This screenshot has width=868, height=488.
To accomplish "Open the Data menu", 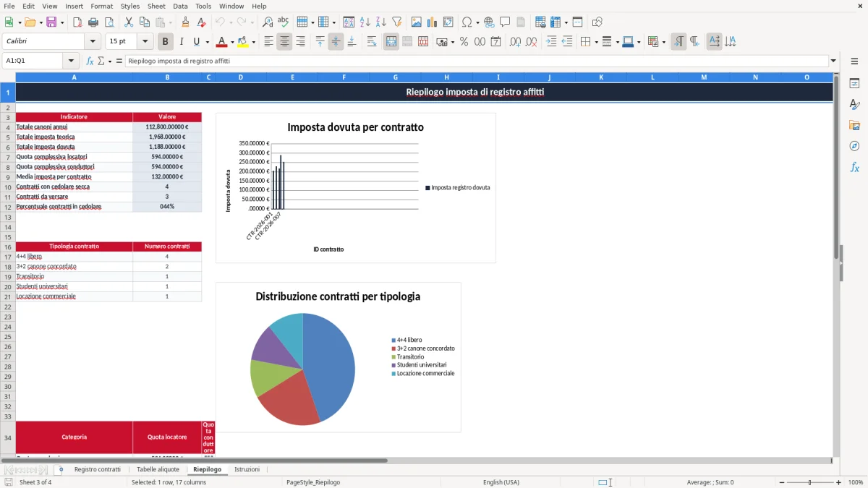I will pyautogui.click(x=180, y=6).
